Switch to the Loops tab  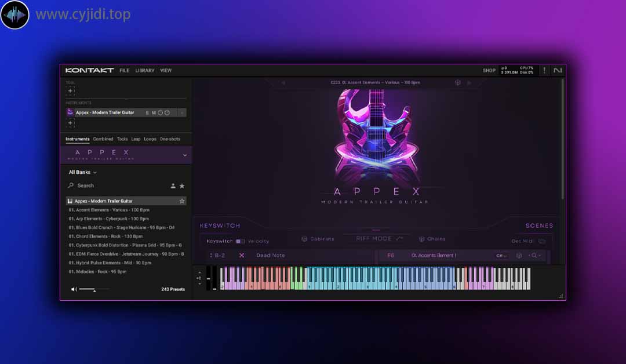pyautogui.click(x=150, y=139)
